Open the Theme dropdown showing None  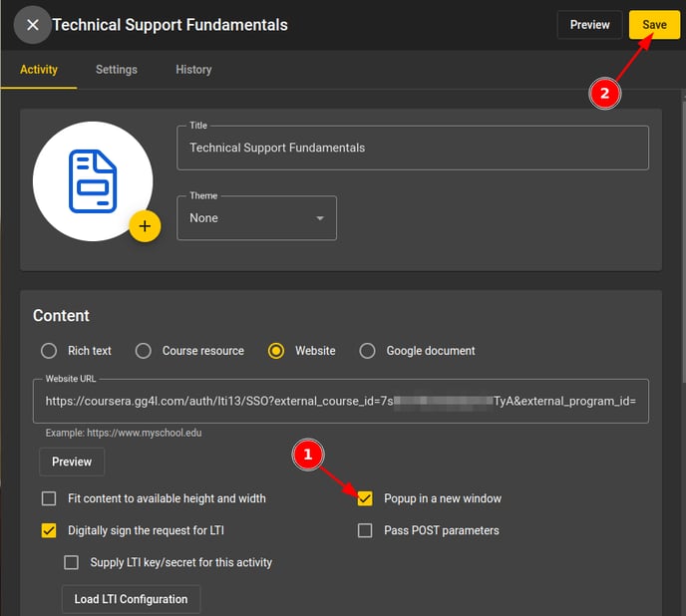tap(256, 218)
